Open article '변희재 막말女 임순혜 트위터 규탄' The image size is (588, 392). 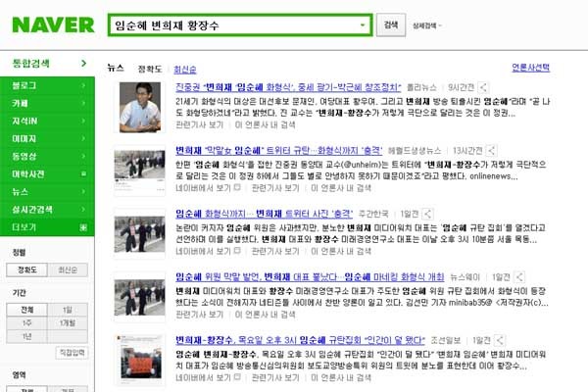[278, 151]
